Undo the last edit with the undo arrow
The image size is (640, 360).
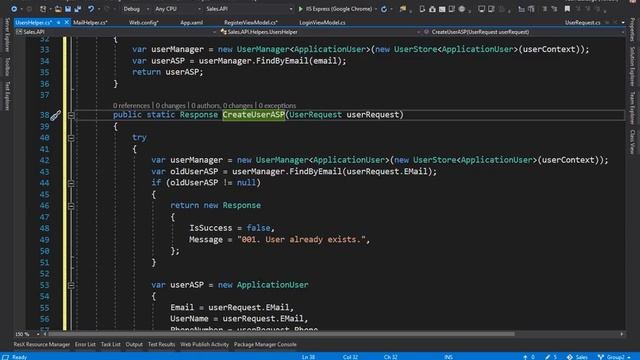point(91,9)
